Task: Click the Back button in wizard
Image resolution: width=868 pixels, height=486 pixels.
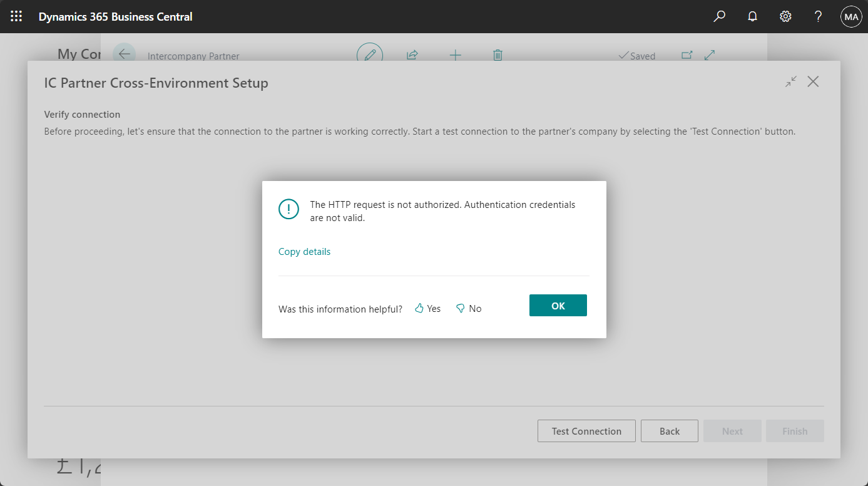Action: tap(669, 431)
